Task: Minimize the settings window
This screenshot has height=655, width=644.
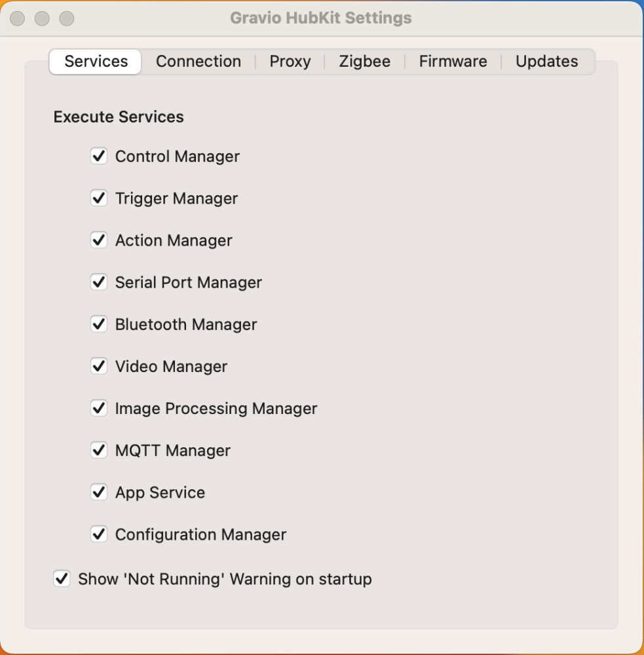Action: click(x=43, y=18)
